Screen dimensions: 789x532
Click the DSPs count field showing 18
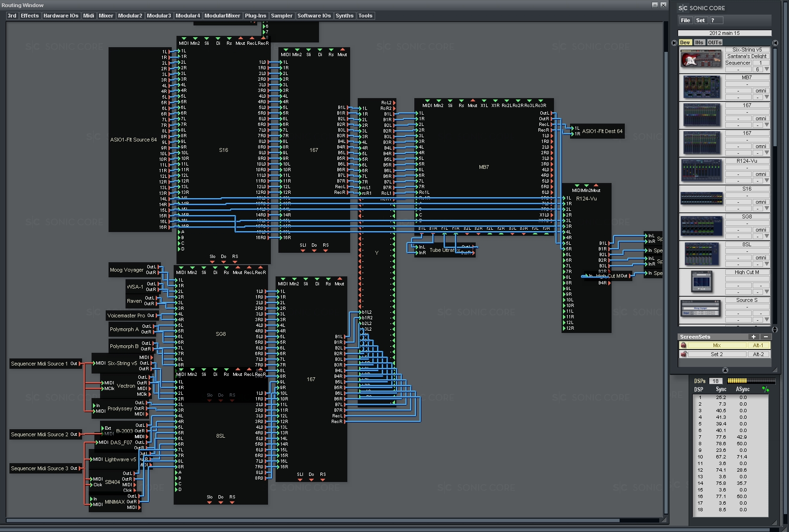point(716,381)
